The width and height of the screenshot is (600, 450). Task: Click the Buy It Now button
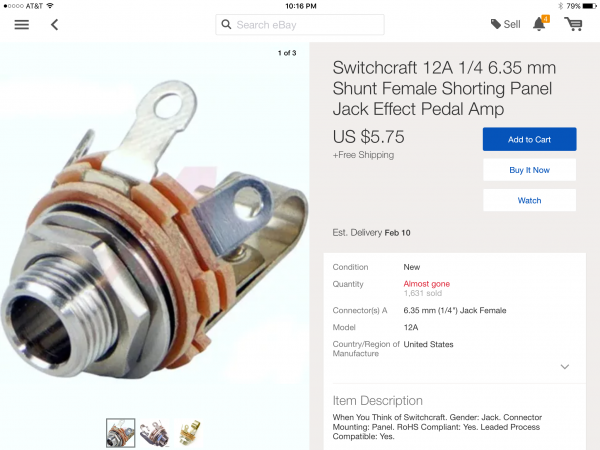click(x=529, y=170)
